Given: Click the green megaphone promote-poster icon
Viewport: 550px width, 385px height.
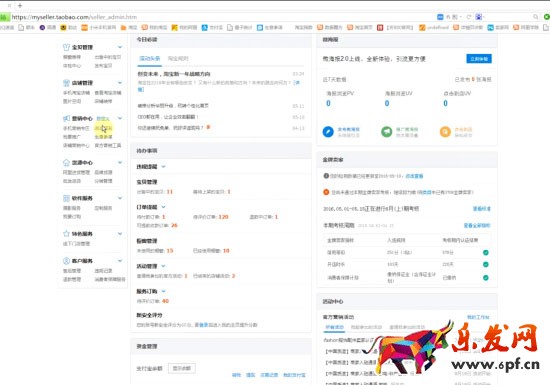Looking at the screenshot, I should pyautogui.click(x=387, y=132).
